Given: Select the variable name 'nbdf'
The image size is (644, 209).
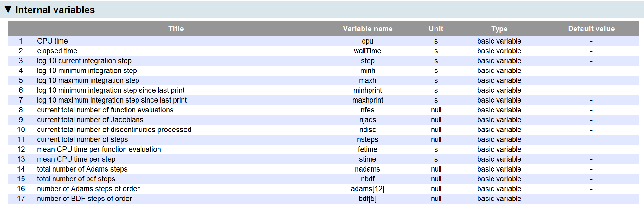Looking at the screenshot, I should click(x=368, y=179).
